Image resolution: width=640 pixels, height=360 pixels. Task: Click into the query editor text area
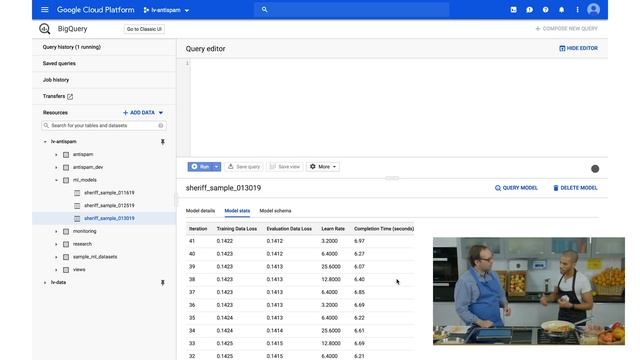coord(399,108)
